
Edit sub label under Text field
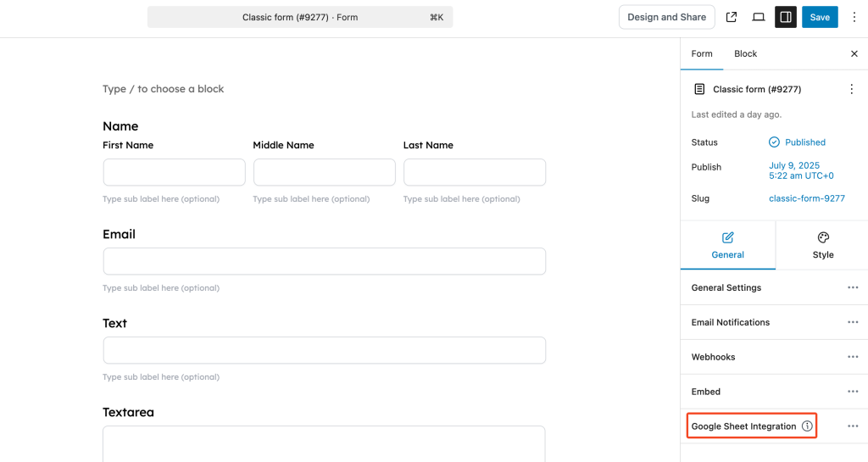click(x=161, y=377)
